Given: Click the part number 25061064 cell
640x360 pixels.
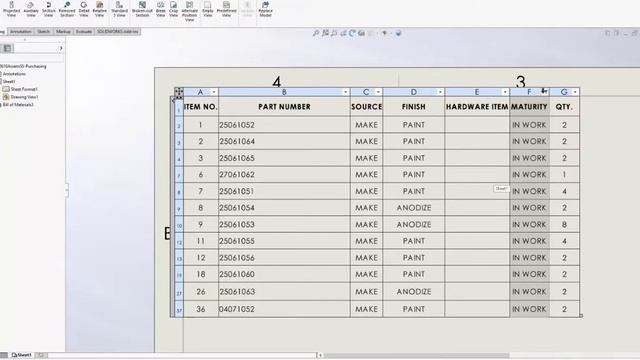Looking at the screenshot, I should 284,141.
